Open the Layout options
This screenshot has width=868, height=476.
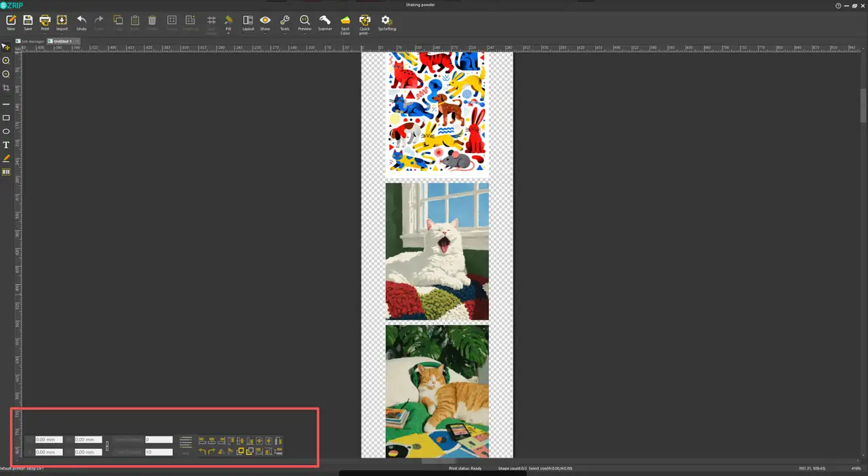coord(248,23)
